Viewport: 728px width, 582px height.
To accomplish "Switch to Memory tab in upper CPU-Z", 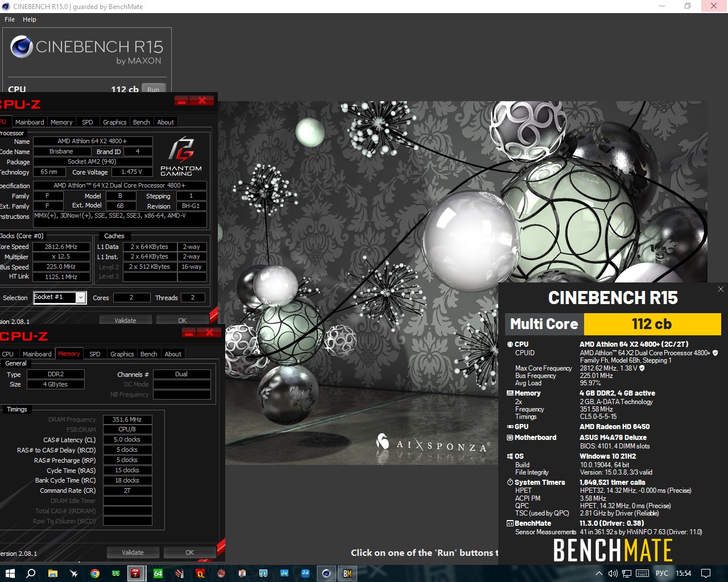I will coord(61,122).
